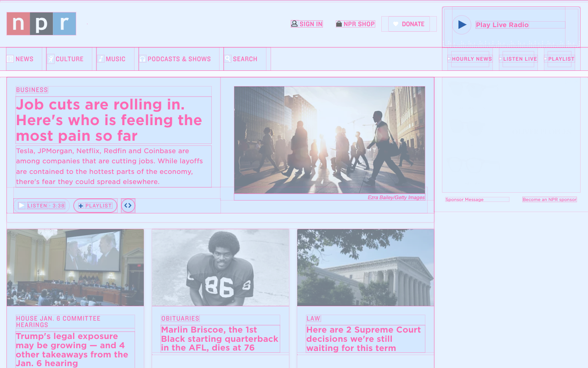
Task: Click the Tesla, JPMorgan layoffs summary text
Action: (x=113, y=166)
